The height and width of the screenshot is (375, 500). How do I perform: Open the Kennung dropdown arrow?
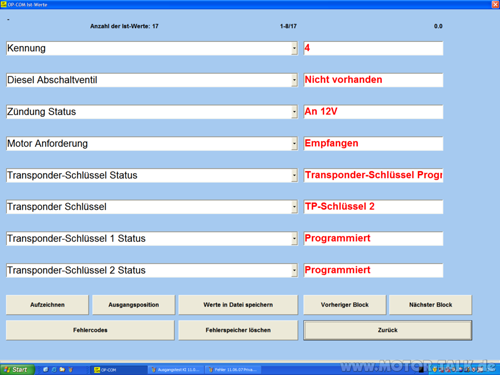coord(294,48)
